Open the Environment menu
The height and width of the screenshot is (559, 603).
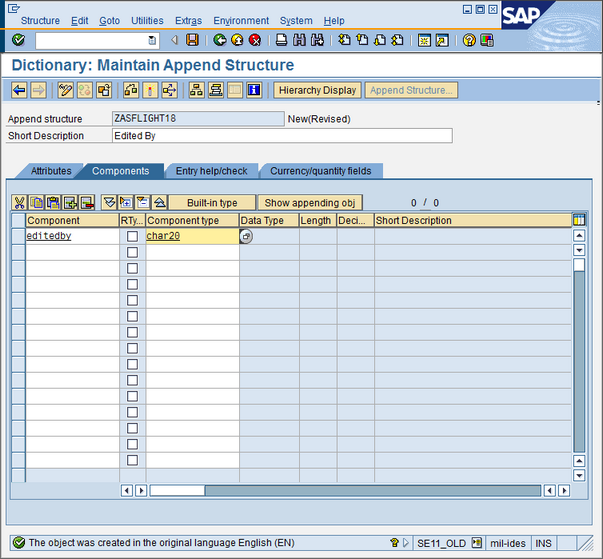point(241,21)
